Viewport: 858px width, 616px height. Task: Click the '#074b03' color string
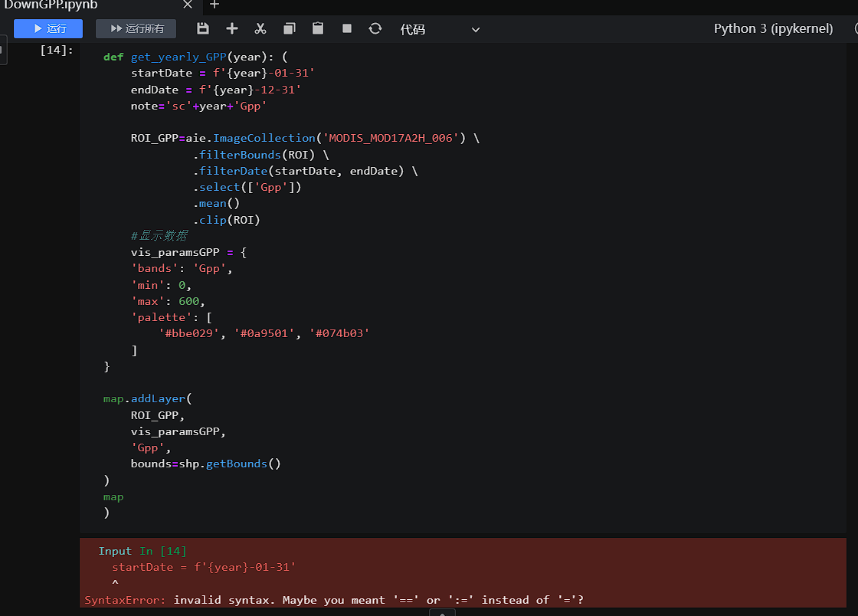[x=339, y=334]
